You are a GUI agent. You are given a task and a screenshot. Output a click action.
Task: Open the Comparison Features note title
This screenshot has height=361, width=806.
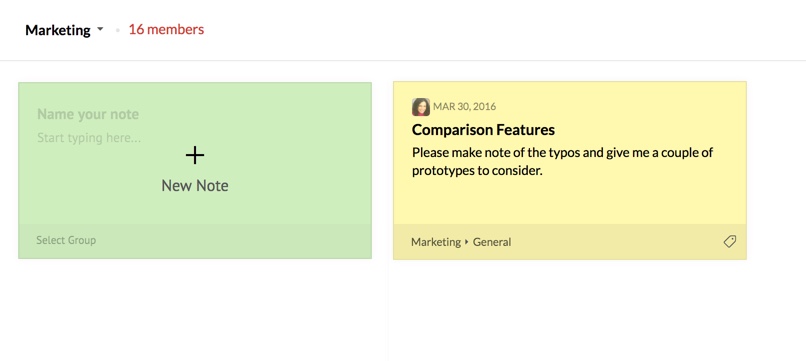tap(483, 130)
